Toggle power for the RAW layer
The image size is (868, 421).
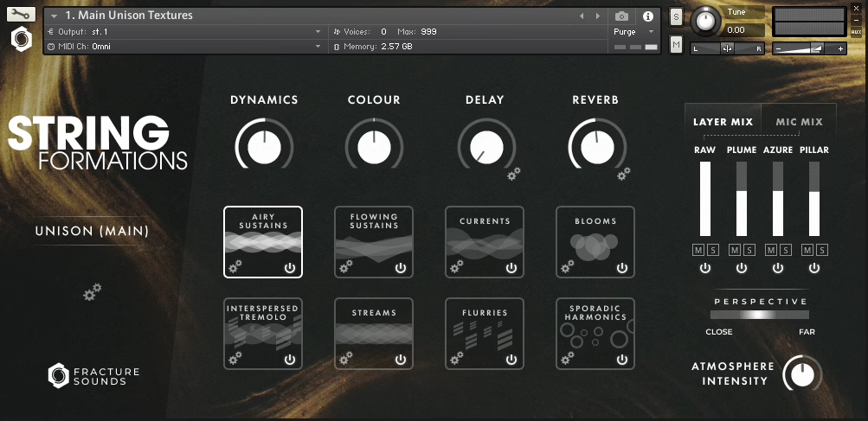click(704, 268)
